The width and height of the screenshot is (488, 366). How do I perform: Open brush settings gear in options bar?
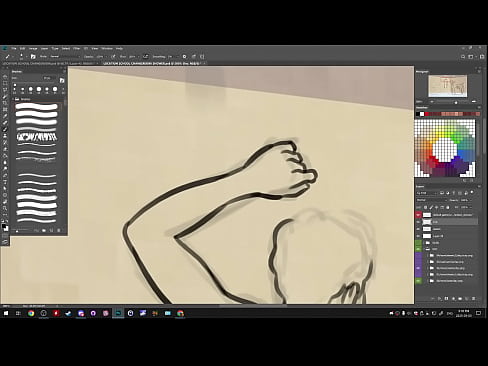(184, 57)
